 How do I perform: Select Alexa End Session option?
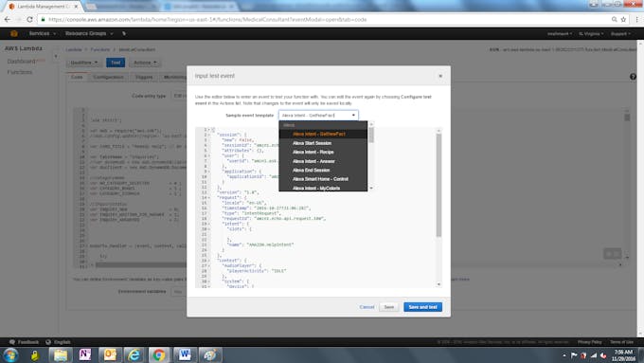(323, 171)
